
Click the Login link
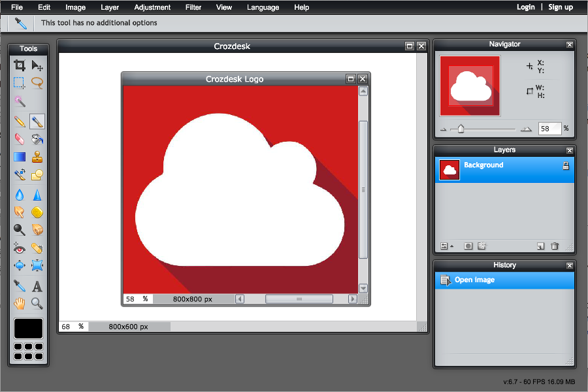(x=525, y=7)
